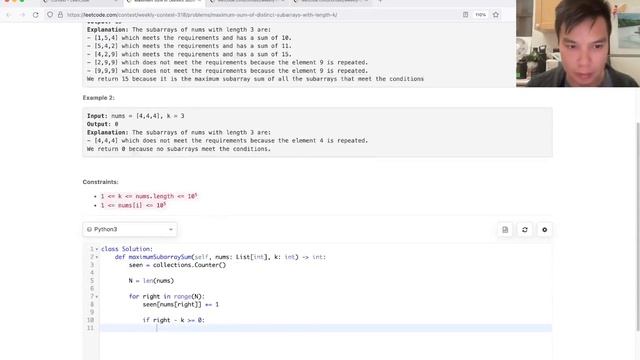The height and width of the screenshot is (360, 640).
Task: Collapse the class Solution fold arrow
Action: (97, 249)
